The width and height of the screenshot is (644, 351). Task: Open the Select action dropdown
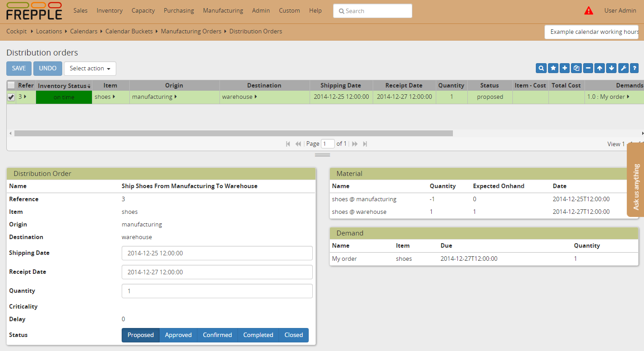coord(90,69)
